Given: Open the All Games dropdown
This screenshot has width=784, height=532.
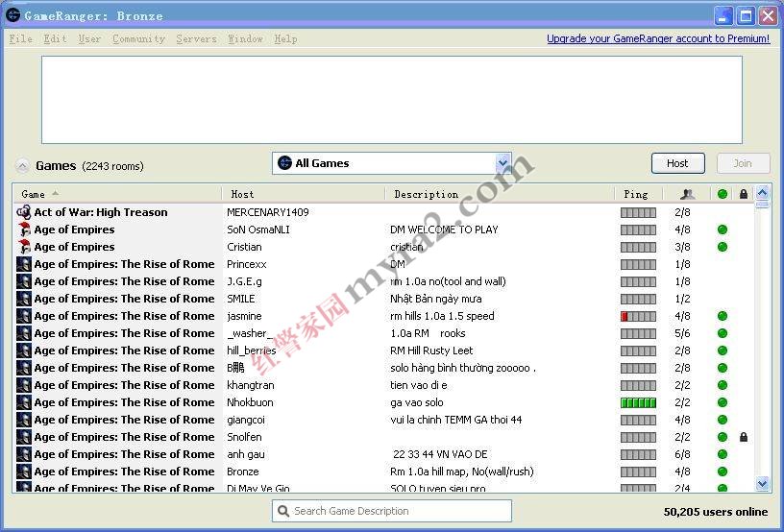Looking at the screenshot, I should click(x=391, y=163).
